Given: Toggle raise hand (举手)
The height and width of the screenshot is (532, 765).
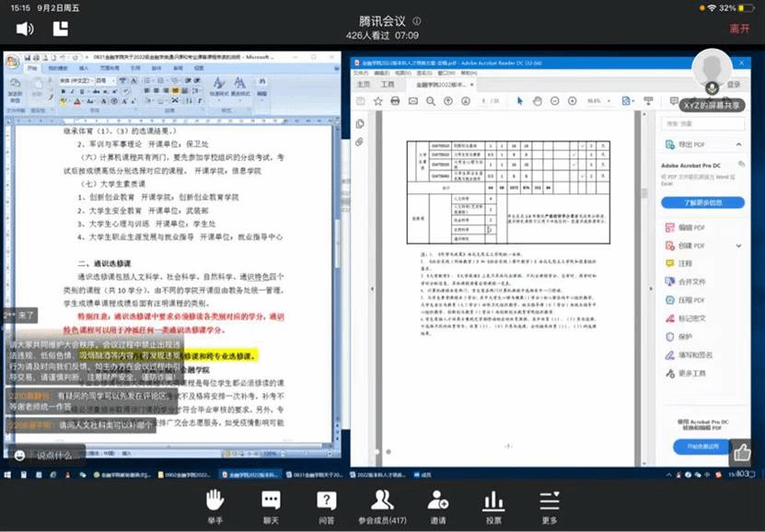Looking at the screenshot, I should point(214,505).
